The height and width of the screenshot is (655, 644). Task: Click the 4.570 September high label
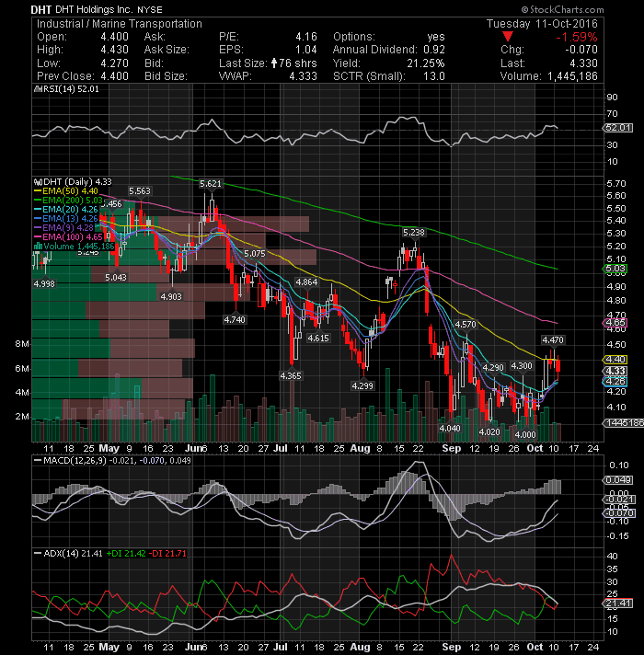[x=466, y=325]
